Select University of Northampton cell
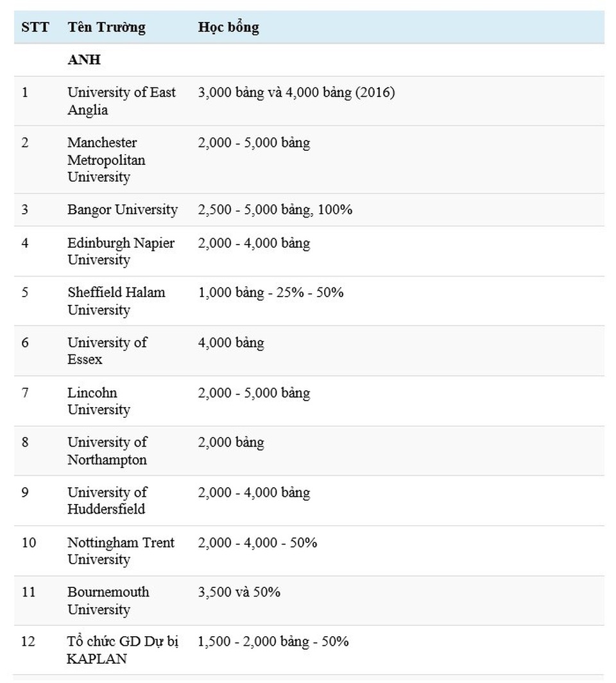Viewport: 616px width, 683px height. pyautogui.click(x=107, y=451)
